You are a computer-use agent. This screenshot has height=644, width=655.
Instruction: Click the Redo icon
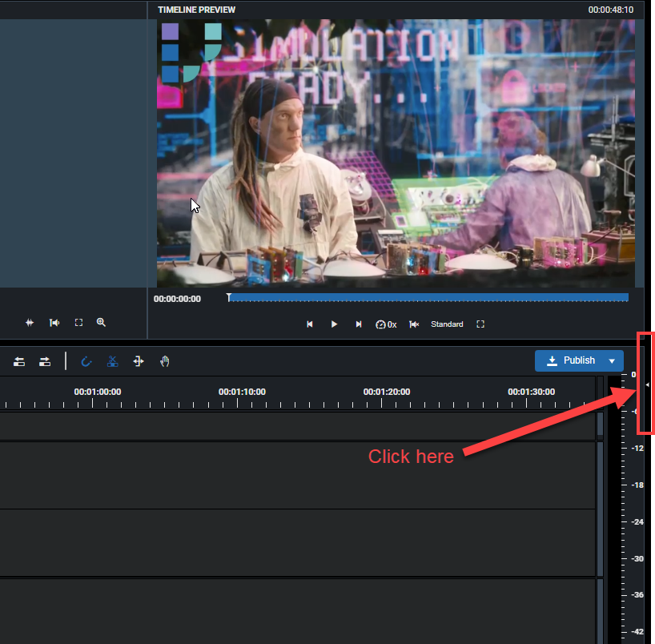click(45, 361)
